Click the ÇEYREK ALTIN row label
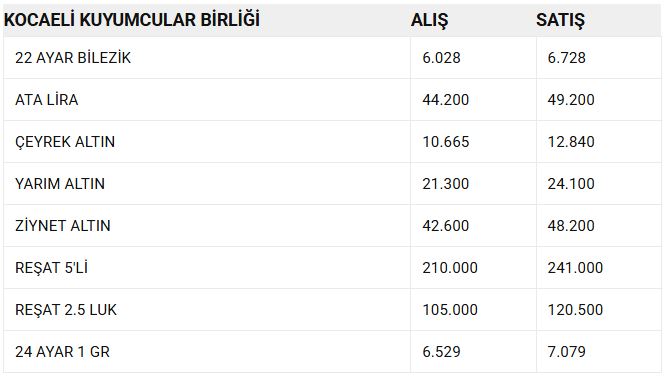The image size is (670, 381). 65,142
